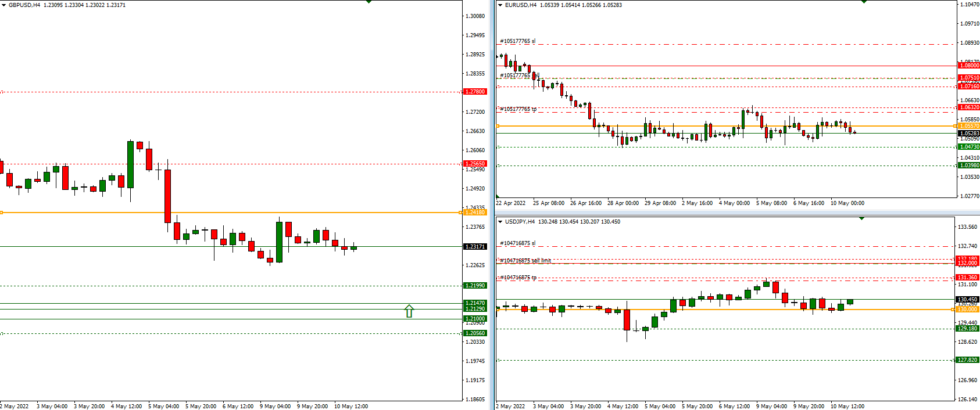This screenshot has height=410, width=980.
Task: Select the green 1.03980 label on EURUSD
Action: (x=969, y=166)
